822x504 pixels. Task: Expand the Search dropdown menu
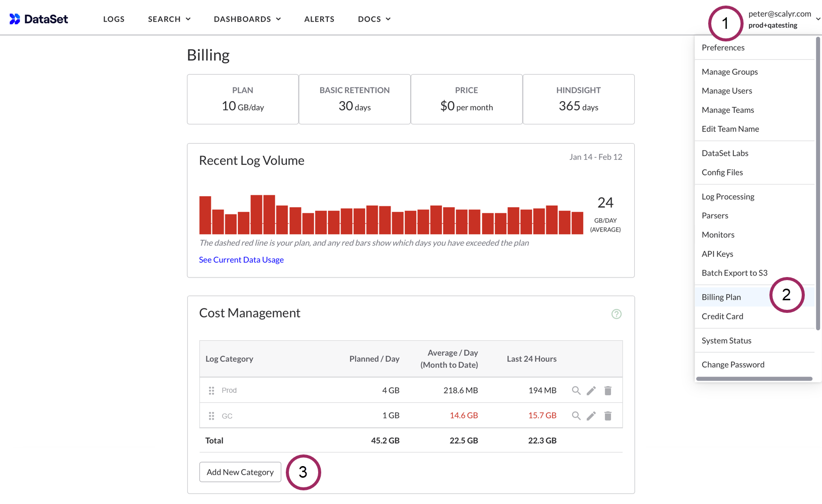pos(169,19)
